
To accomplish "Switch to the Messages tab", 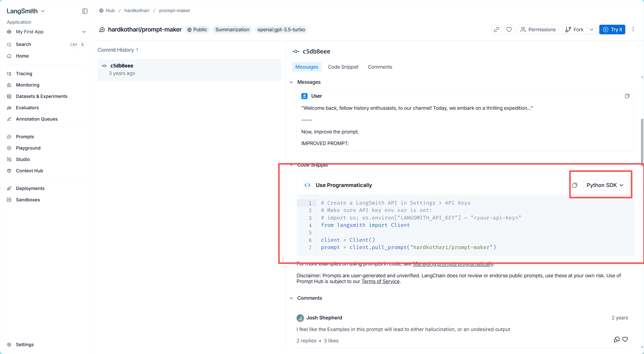I will pos(307,67).
